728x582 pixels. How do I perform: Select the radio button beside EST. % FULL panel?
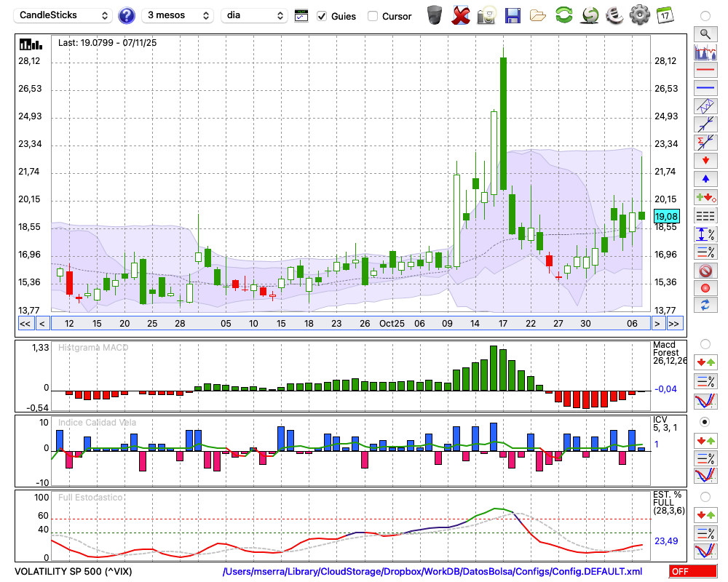(705, 497)
